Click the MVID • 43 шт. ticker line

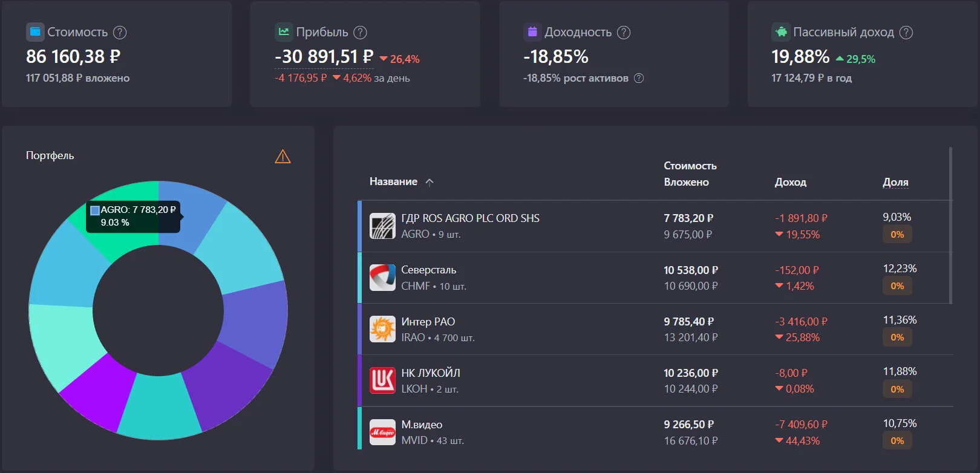[x=433, y=440]
